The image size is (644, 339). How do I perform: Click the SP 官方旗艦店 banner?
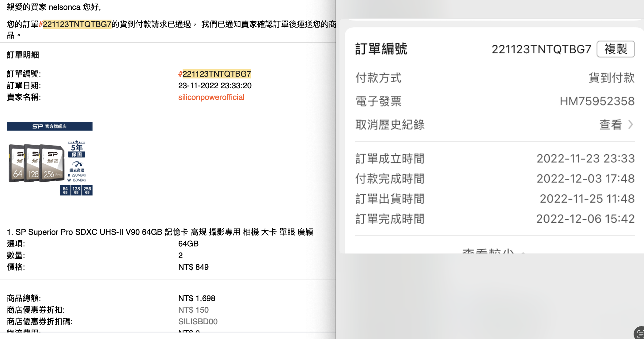50,126
